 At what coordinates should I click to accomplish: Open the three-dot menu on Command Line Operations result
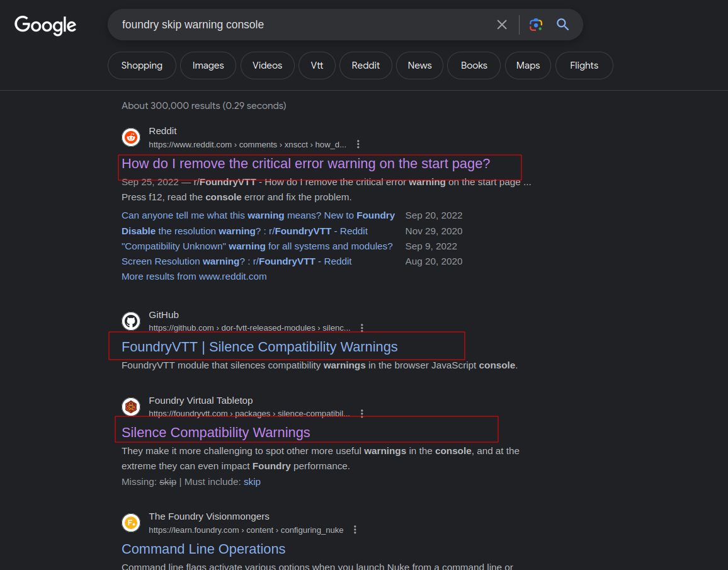(355, 530)
